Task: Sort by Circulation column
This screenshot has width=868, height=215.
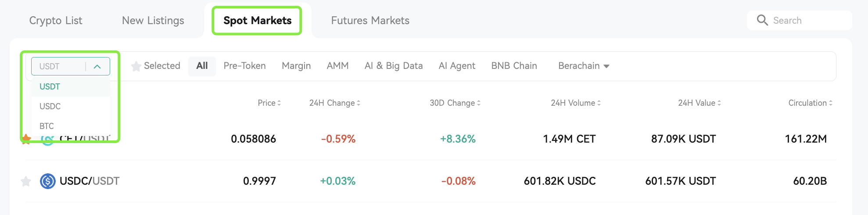Action: pos(811,103)
